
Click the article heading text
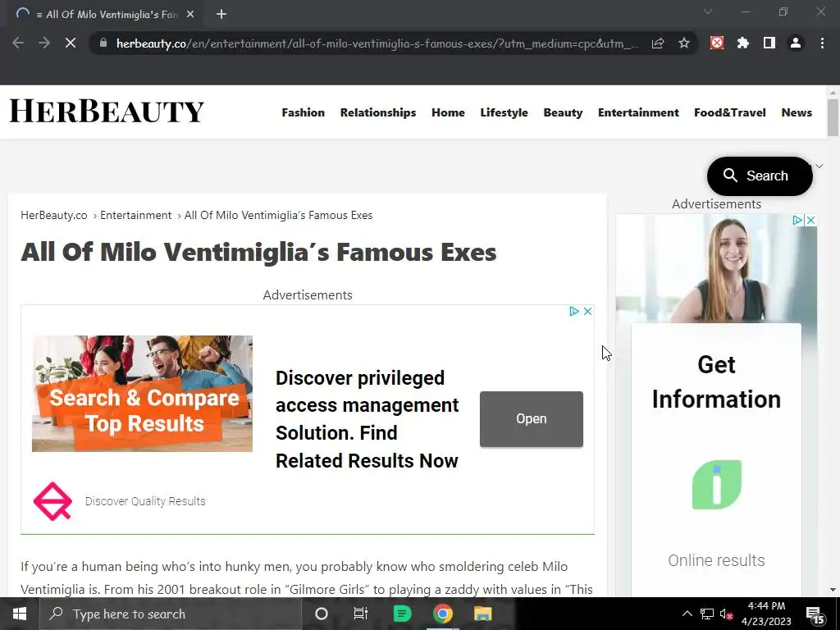pyautogui.click(x=258, y=252)
